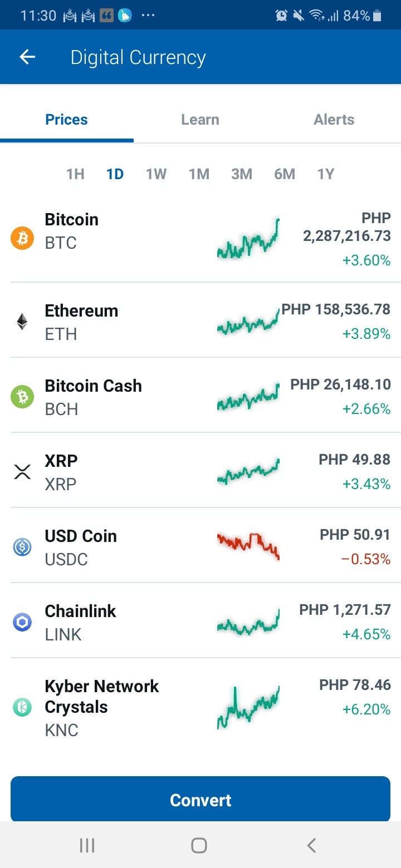The width and height of the screenshot is (401, 868).
Task: Switch to the Learn tab
Action: point(200,120)
